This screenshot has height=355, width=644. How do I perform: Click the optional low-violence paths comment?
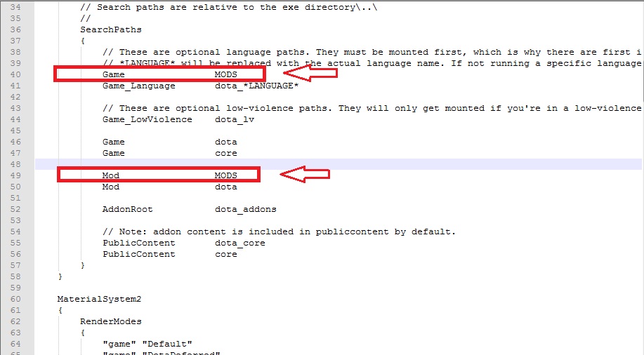tap(372, 108)
